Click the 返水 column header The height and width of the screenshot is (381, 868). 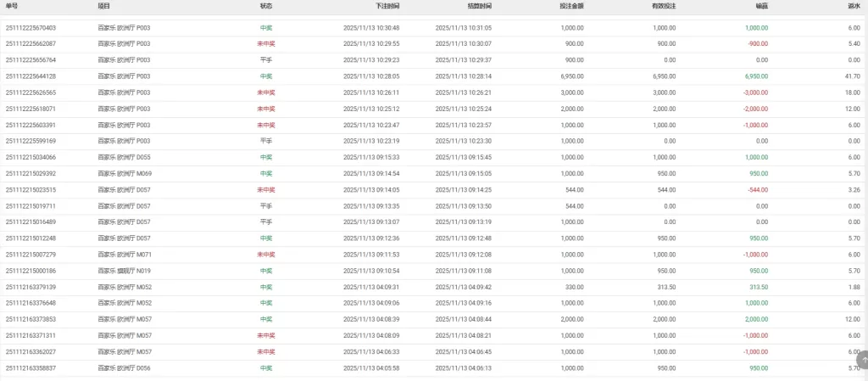click(854, 6)
